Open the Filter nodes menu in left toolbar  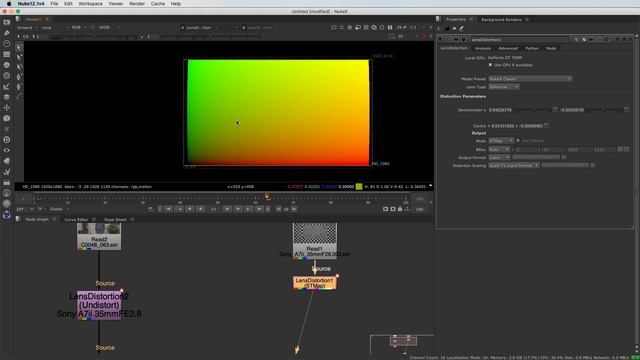pyautogui.click(x=7, y=76)
